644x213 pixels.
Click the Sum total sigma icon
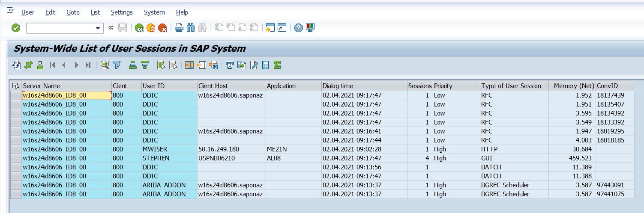[x=277, y=65]
